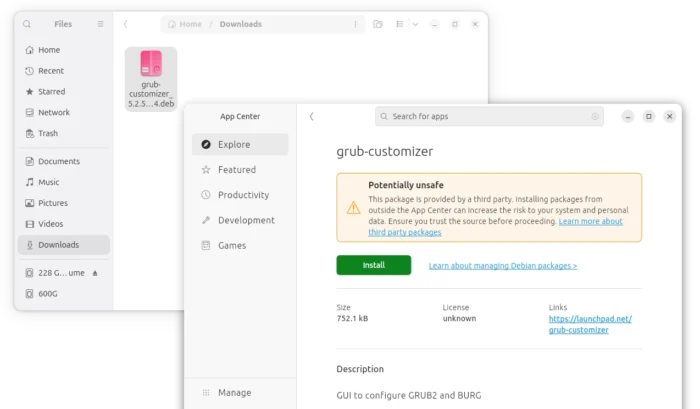This screenshot has height=409, width=700.
Task: Click Home in the Files path bar
Action: click(x=185, y=24)
